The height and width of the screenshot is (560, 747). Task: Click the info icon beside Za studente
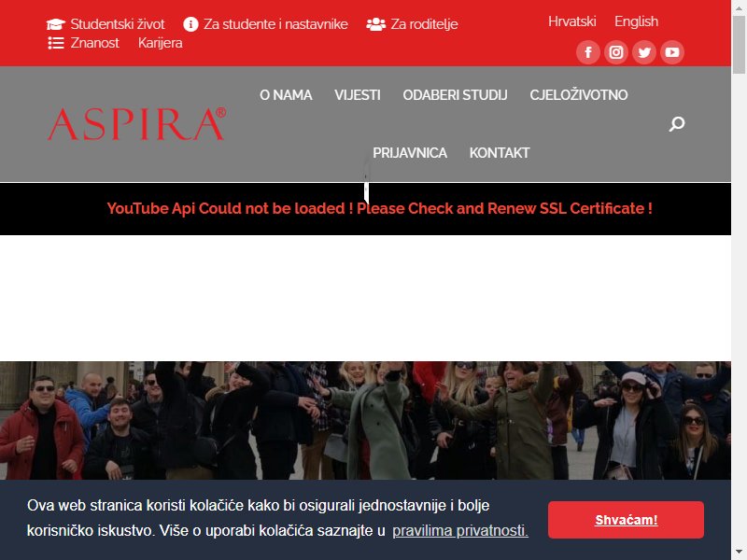[190, 24]
